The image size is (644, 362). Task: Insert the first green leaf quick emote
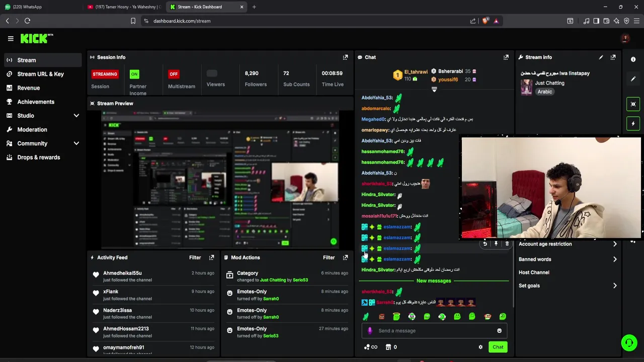tap(366, 316)
